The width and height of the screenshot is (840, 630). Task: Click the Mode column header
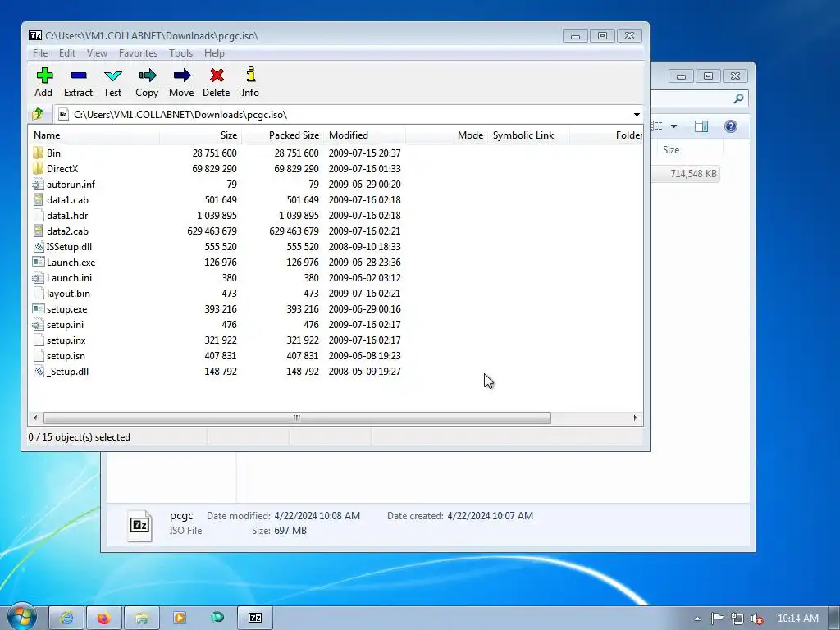tap(447, 135)
